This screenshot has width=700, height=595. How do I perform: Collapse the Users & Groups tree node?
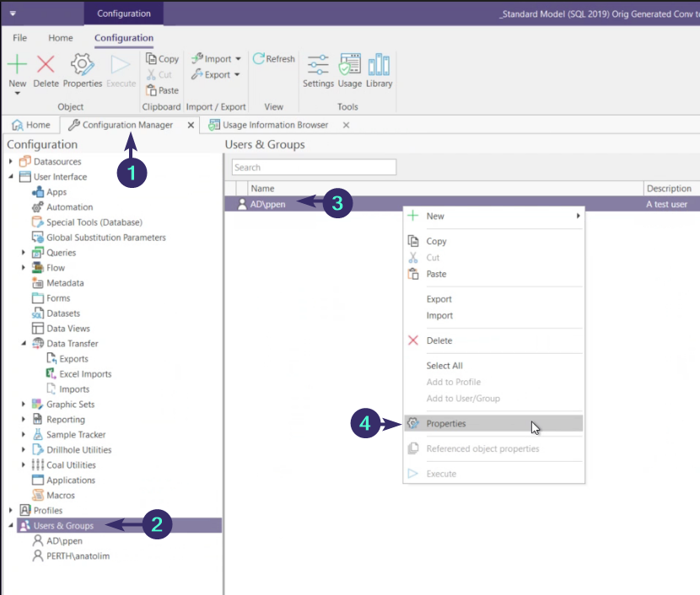(x=11, y=524)
